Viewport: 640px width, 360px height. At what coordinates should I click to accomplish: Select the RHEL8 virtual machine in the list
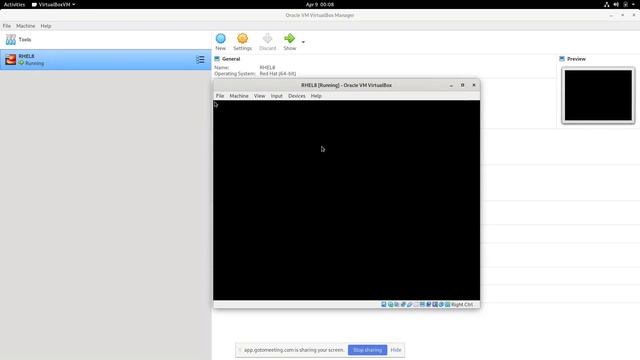[x=106, y=60]
